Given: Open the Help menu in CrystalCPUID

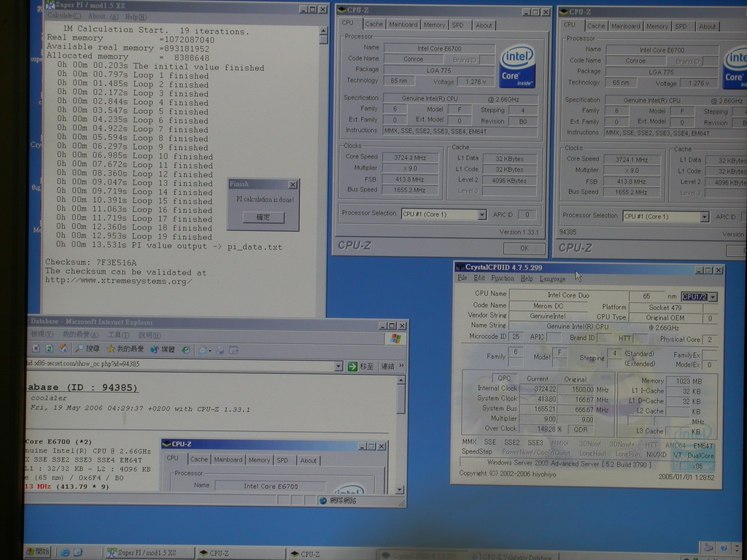Looking at the screenshot, I should click(x=527, y=279).
